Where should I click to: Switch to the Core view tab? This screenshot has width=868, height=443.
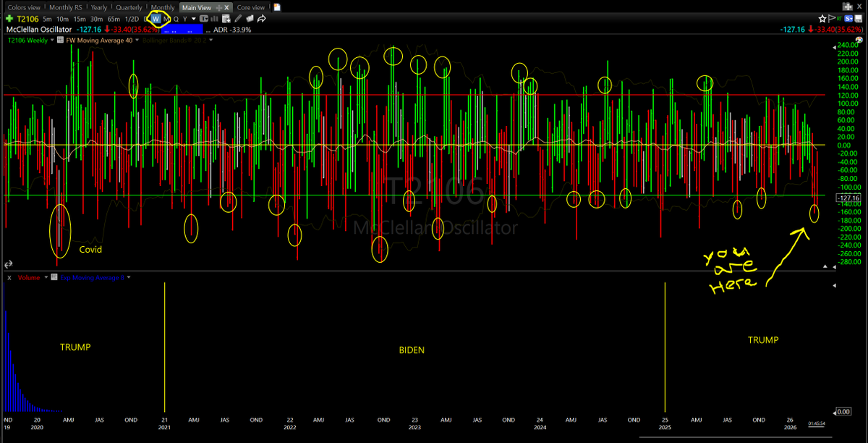pos(251,7)
